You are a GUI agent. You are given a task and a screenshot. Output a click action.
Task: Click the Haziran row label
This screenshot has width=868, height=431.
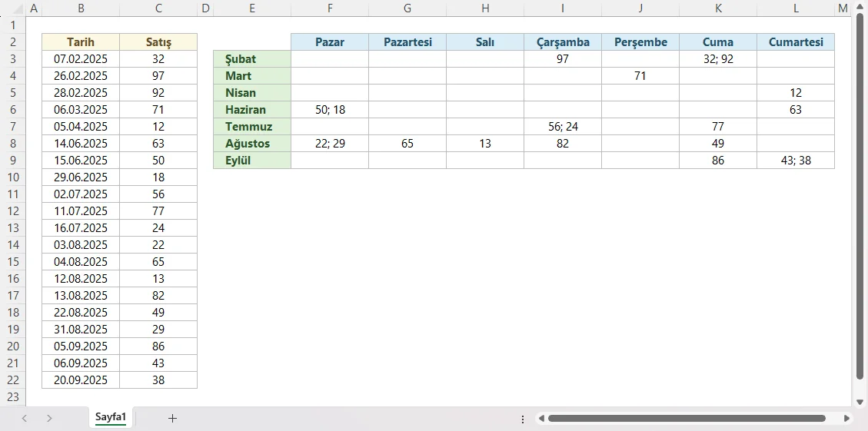(x=252, y=110)
